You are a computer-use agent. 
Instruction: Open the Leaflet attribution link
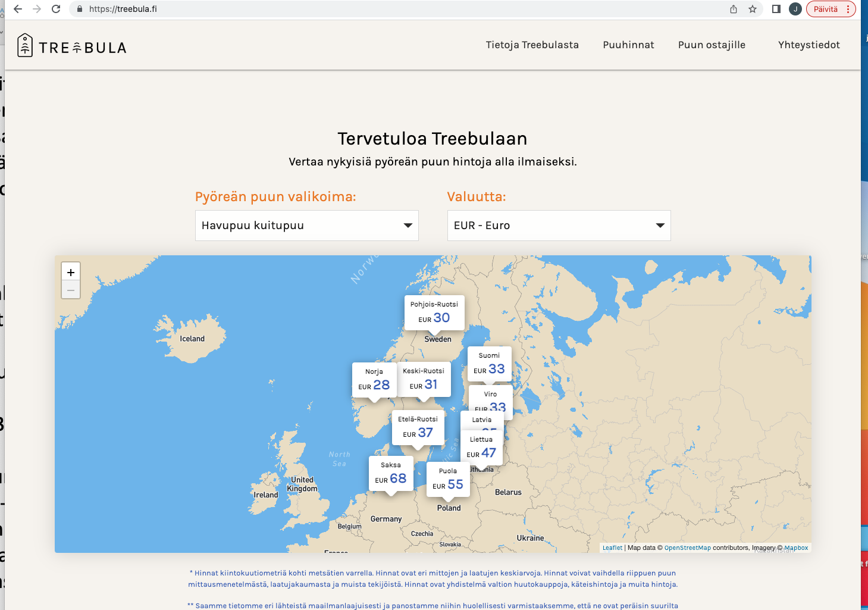click(x=612, y=548)
